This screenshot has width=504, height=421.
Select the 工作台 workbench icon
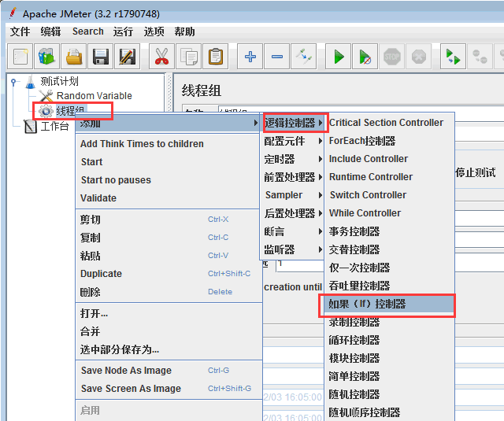[31, 126]
